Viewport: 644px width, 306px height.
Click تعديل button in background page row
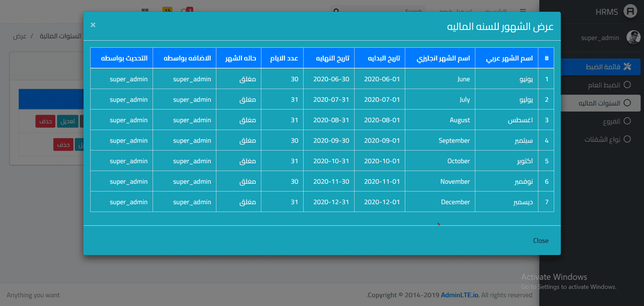pyautogui.click(x=67, y=122)
